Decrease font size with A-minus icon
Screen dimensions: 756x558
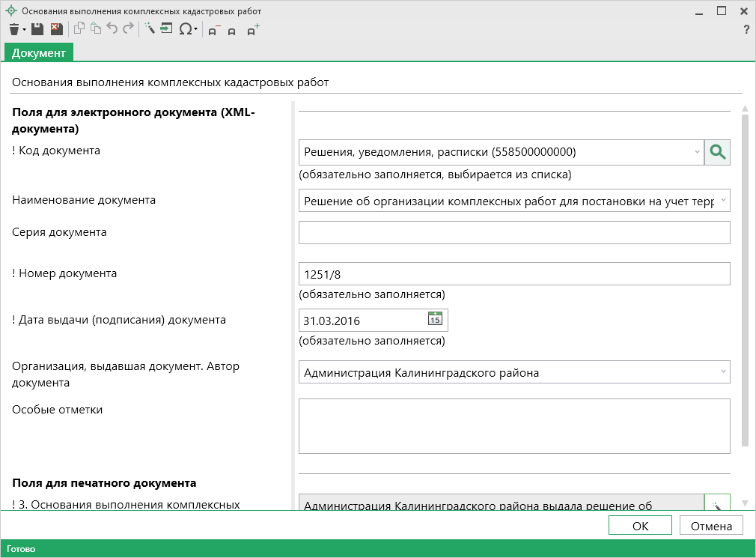[x=213, y=31]
